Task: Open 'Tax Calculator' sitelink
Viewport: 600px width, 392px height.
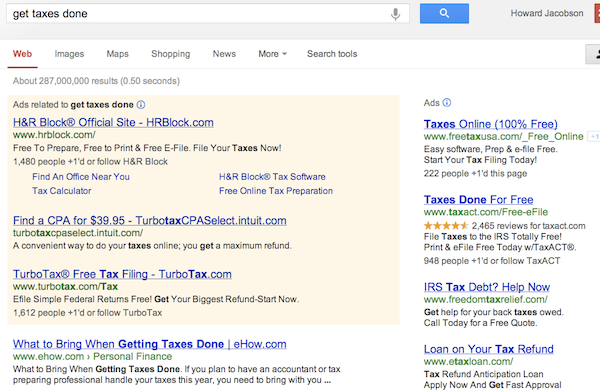Action: coord(62,191)
